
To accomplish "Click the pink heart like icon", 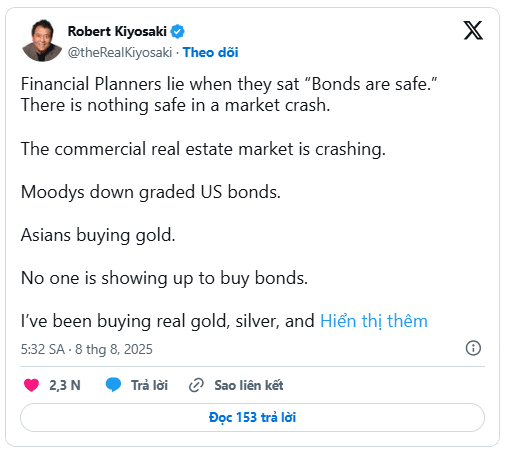I will coord(32,385).
